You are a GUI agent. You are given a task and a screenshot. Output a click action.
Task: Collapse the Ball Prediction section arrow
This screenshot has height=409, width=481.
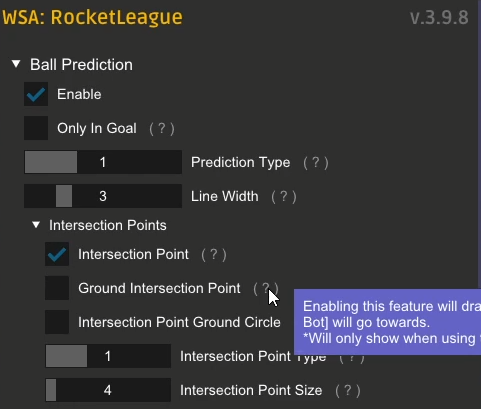[x=16, y=64]
